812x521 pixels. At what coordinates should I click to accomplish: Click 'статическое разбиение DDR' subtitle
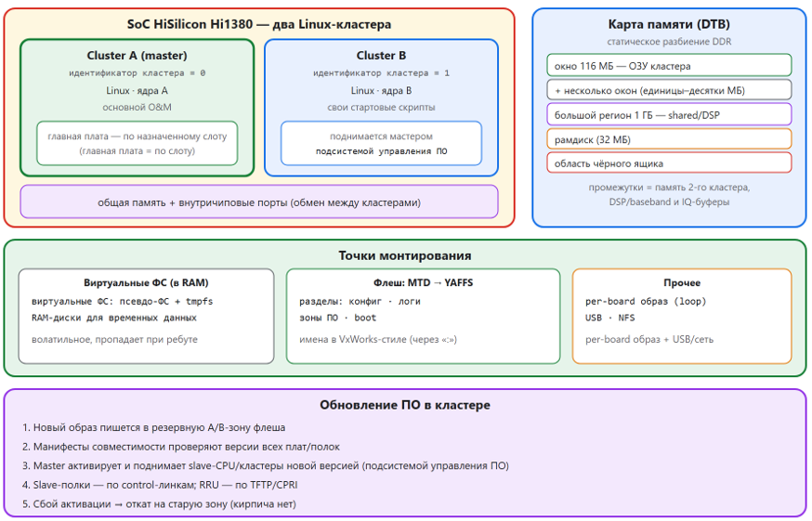tap(669, 42)
